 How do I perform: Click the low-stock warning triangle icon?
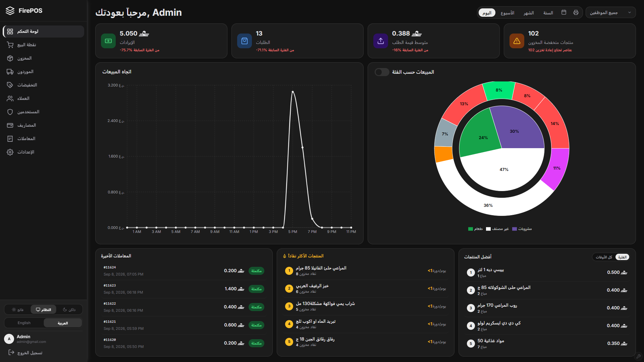click(x=517, y=41)
